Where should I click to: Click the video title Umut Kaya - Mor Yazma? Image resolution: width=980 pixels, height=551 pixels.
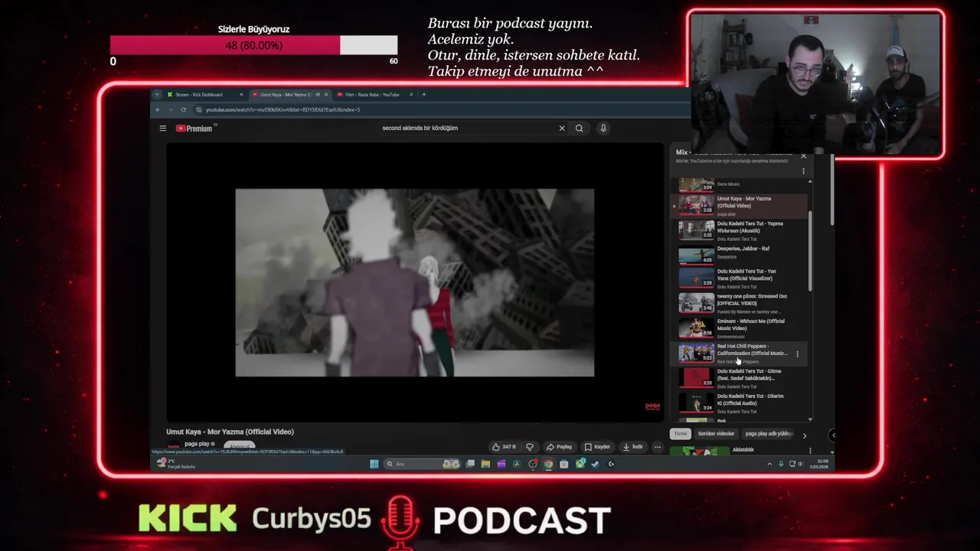[230, 432]
